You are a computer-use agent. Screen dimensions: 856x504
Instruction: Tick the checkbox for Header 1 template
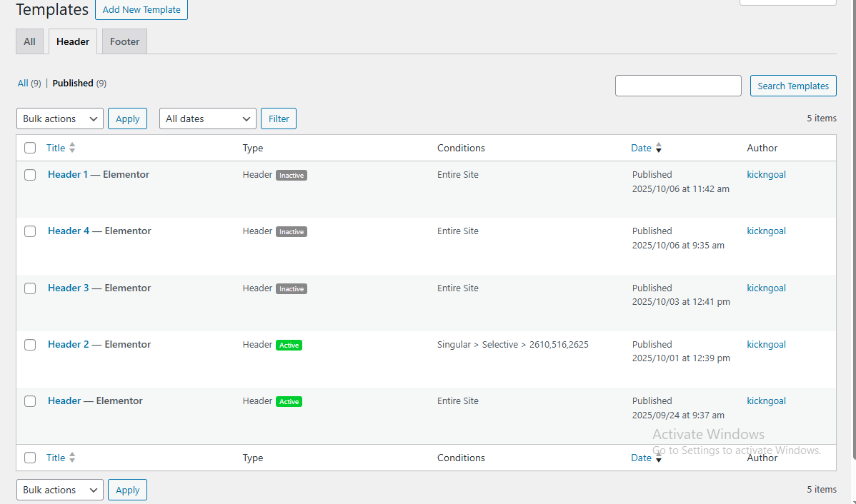point(30,175)
